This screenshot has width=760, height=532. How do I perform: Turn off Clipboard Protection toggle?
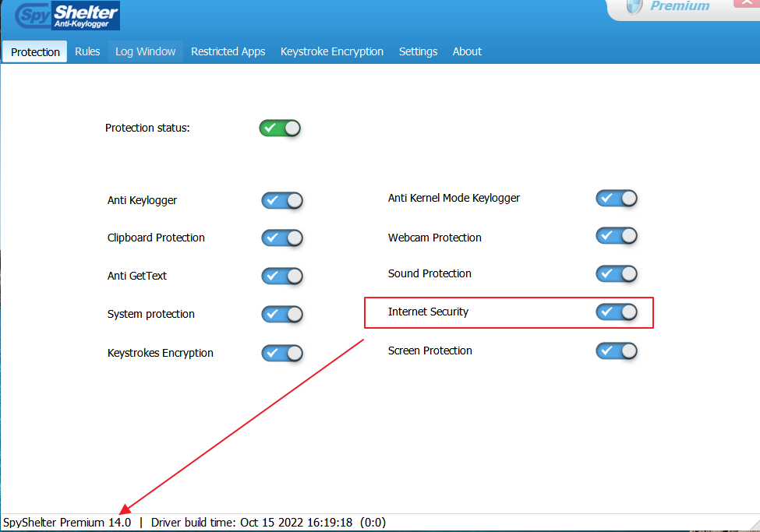[x=282, y=238]
